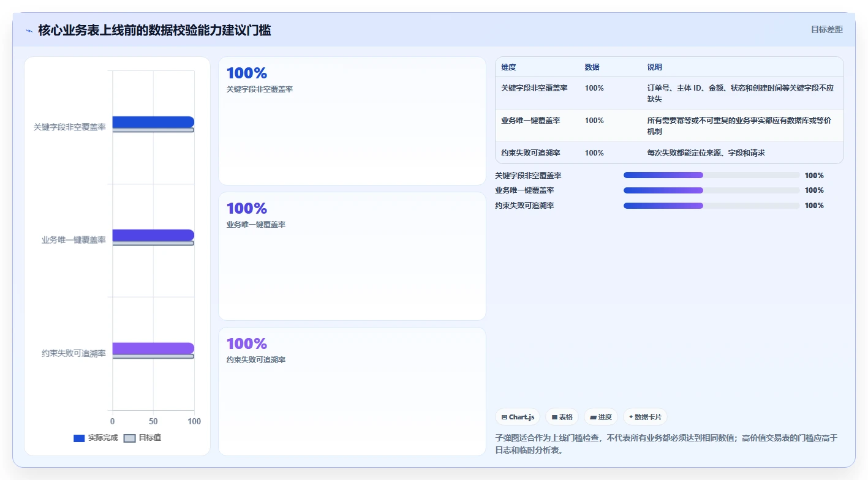The width and height of the screenshot is (868, 480).
Task: Click the title 核心业务表上线前的数据校验能力建议门槛
Action: coord(154,30)
